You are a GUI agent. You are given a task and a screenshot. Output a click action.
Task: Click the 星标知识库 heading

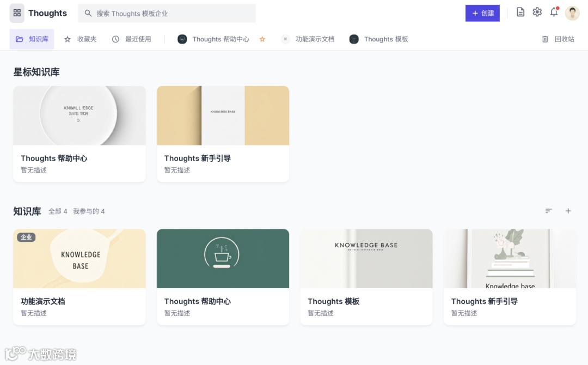pyautogui.click(x=36, y=72)
